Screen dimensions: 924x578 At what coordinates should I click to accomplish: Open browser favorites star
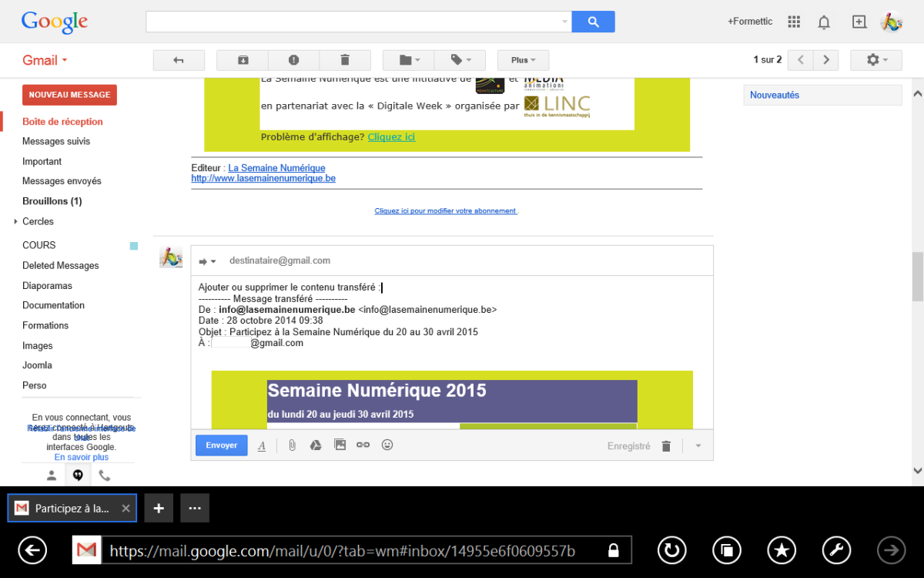point(782,550)
